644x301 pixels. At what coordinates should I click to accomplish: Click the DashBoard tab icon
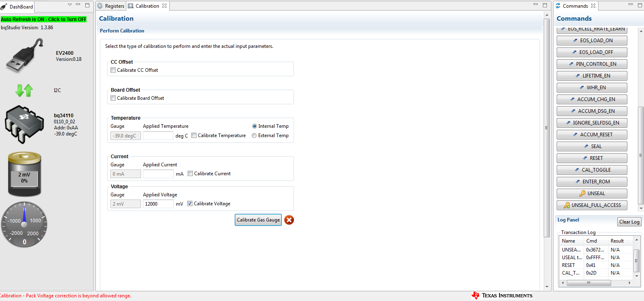coord(4,6)
